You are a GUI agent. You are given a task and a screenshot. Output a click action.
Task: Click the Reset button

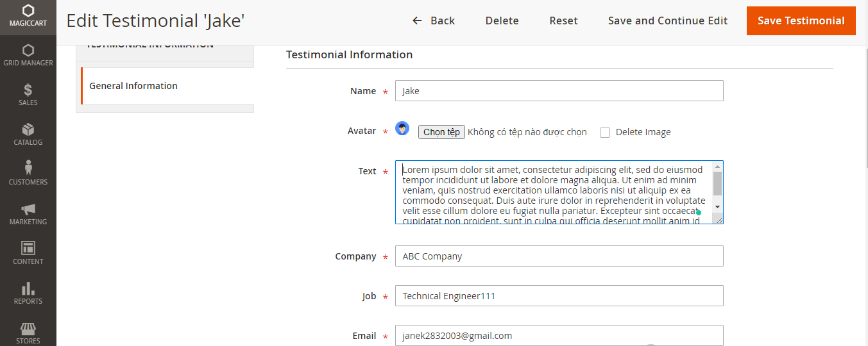563,21
